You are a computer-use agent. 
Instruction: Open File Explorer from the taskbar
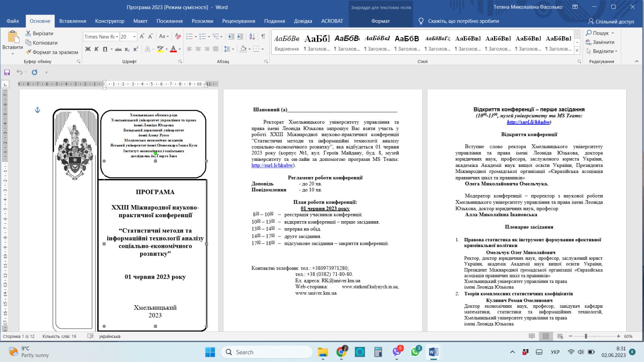point(323,352)
